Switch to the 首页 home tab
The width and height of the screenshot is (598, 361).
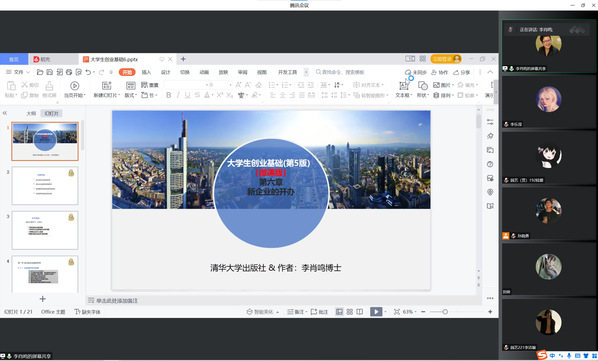pos(14,59)
